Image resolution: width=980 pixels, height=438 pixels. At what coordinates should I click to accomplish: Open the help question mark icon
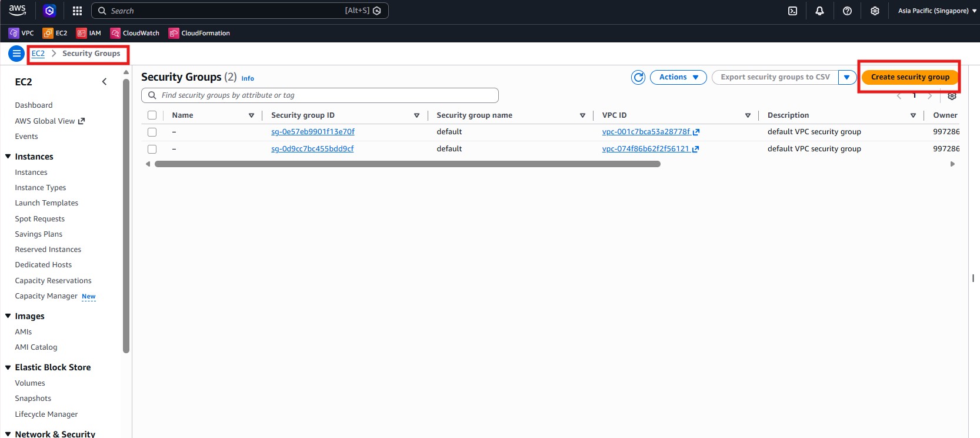847,11
